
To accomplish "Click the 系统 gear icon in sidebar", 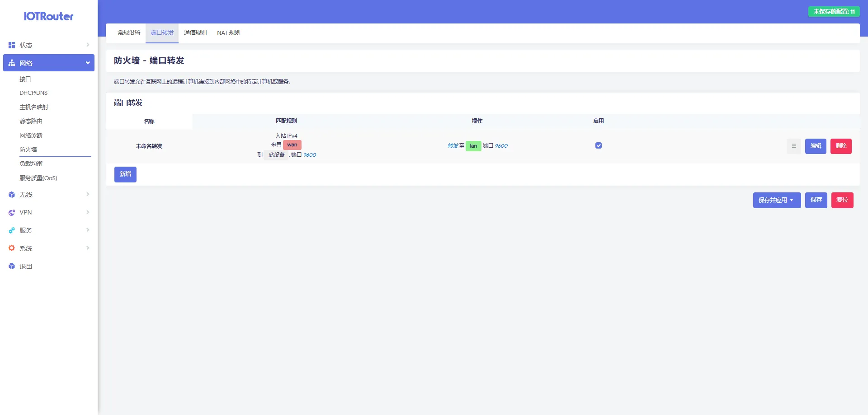I will point(12,248).
